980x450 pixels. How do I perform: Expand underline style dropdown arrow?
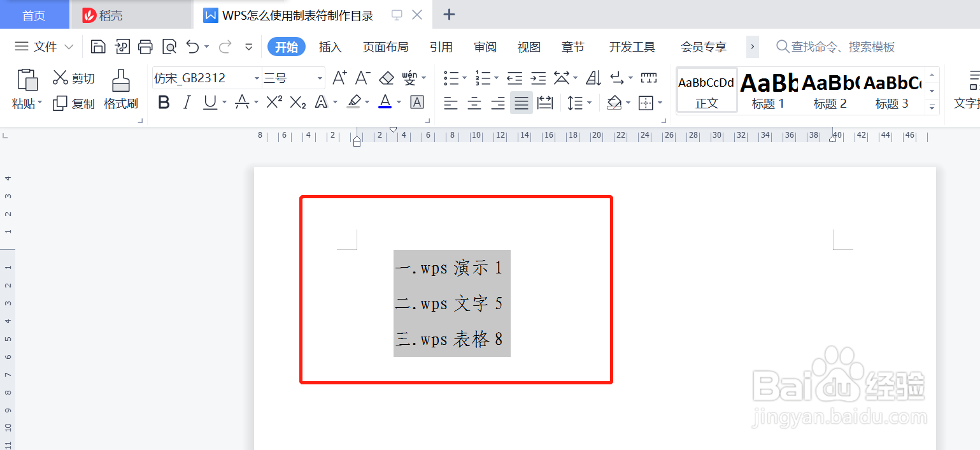point(225,103)
